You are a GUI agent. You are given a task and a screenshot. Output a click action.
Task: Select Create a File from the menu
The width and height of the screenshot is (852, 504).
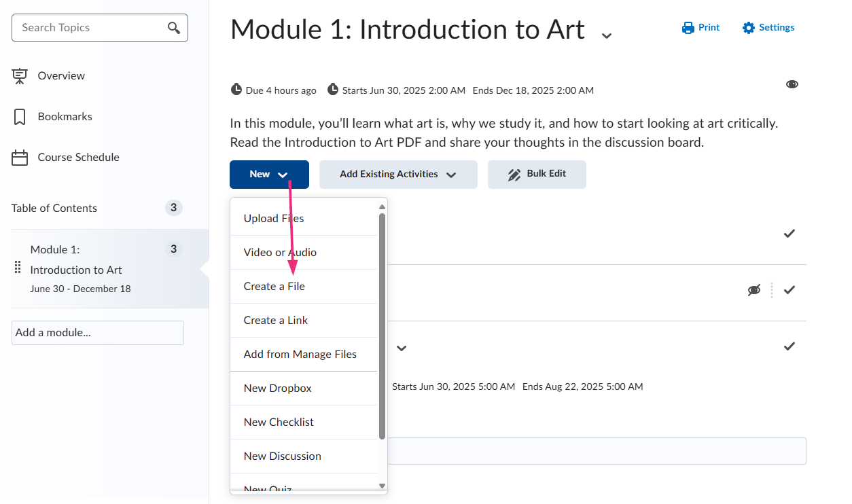(274, 287)
